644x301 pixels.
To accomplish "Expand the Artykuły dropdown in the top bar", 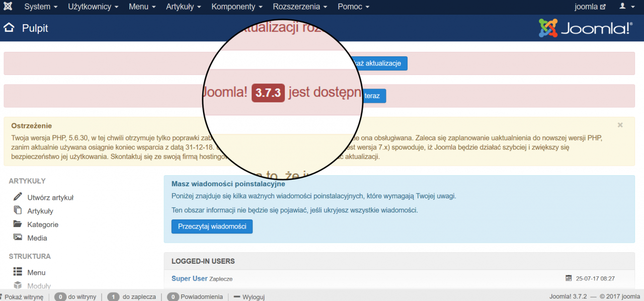I will [x=184, y=7].
